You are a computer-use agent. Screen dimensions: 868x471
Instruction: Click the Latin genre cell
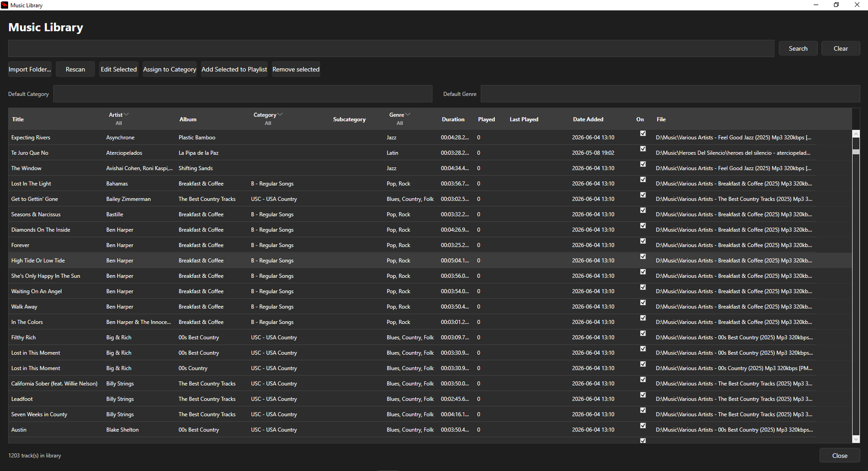(392, 153)
